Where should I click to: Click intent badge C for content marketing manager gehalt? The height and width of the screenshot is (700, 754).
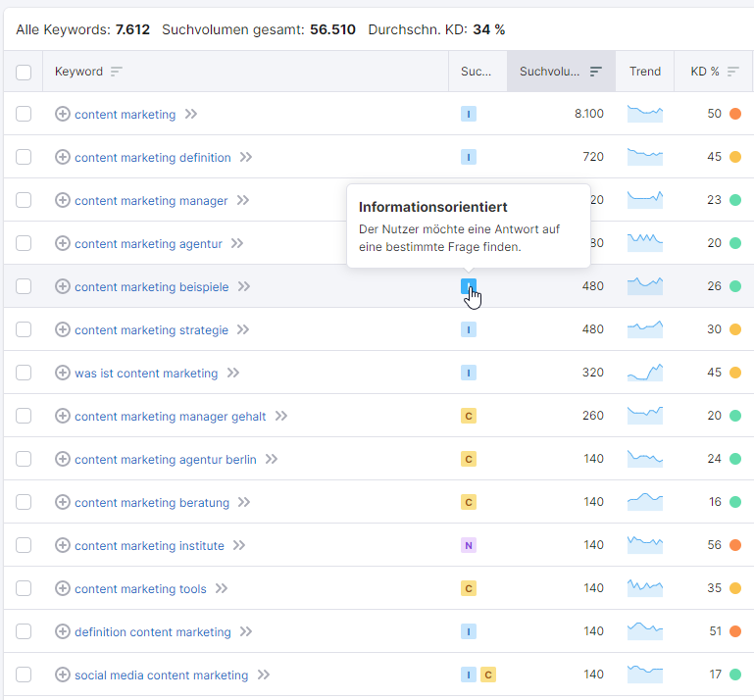tap(469, 416)
